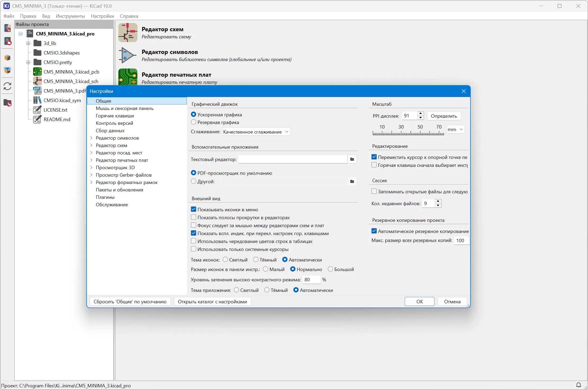Click CM5_MINIMA_3.kicad_pcb file icon
This screenshot has width=588, height=390.
(37, 72)
